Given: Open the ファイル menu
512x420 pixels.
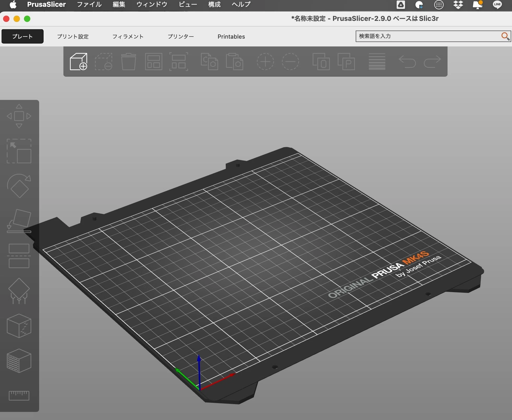Looking at the screenshot, I should tap(89, 4).
